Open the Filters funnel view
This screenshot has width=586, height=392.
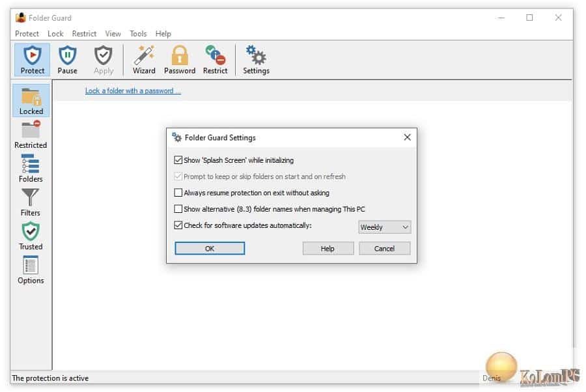click(x=31, y=202)
